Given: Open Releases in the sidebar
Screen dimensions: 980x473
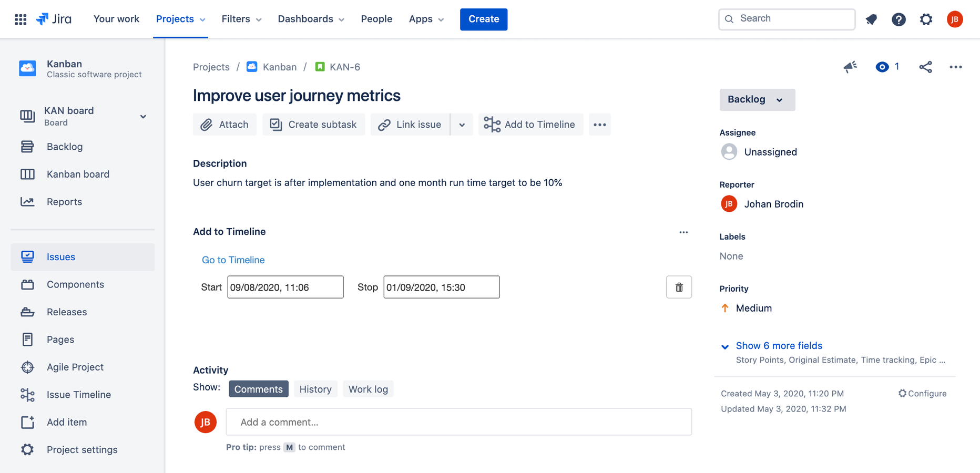Looking at the screenshot, I should (83, 312).
